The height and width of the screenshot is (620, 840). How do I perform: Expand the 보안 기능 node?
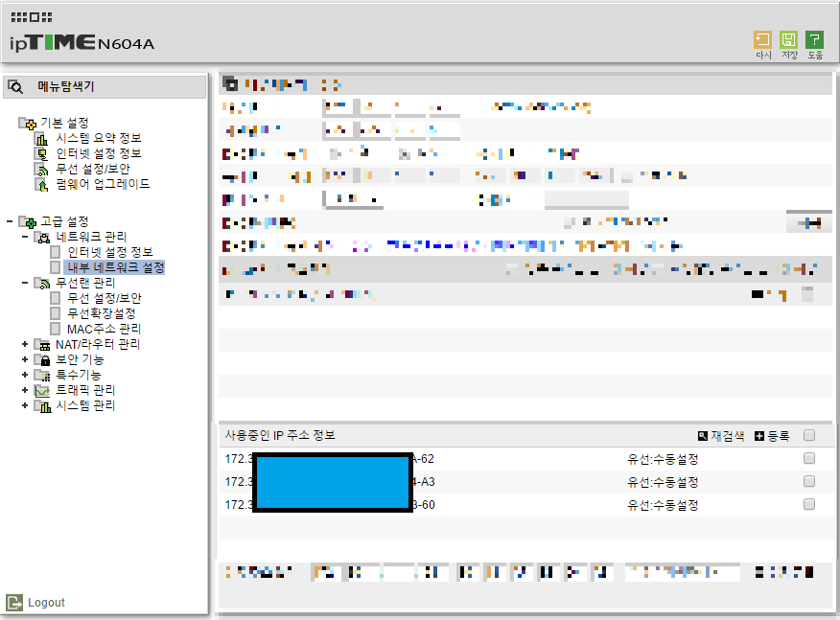click(x=25, y=359)
